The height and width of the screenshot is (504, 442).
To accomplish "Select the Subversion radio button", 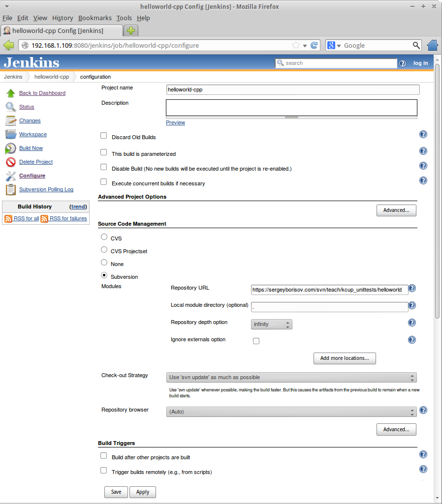I will (x=104, y=275).
